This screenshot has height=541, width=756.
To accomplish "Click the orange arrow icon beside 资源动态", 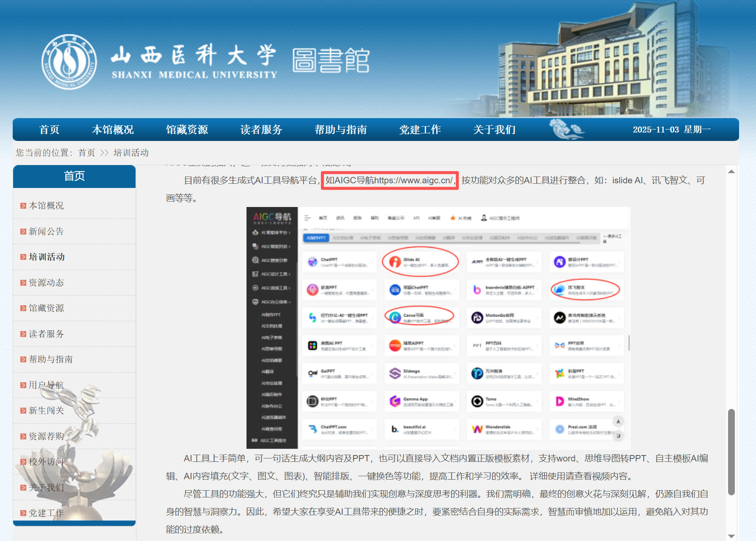I will pyautogui.click(x=23, y=283).
